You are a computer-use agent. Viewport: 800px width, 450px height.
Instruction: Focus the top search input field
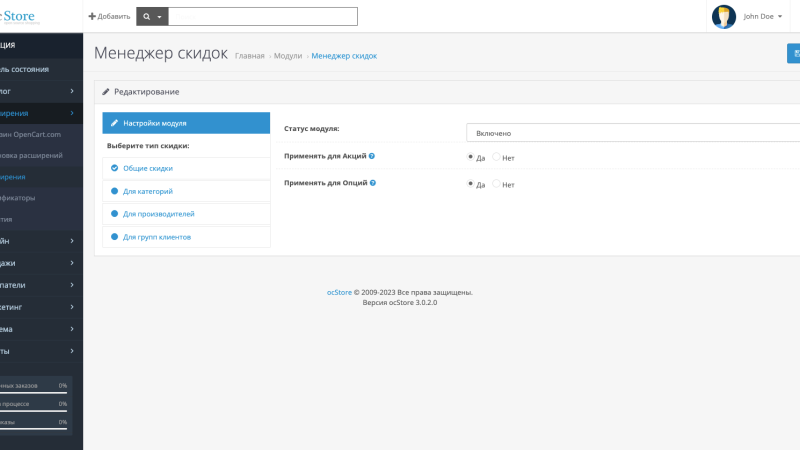click(x=263, y=16)
